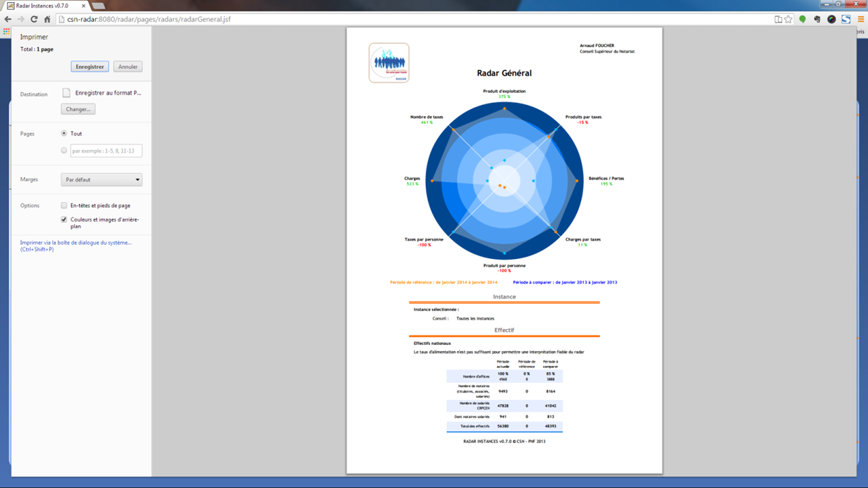Select the custom page range radio button

point(64,150)
